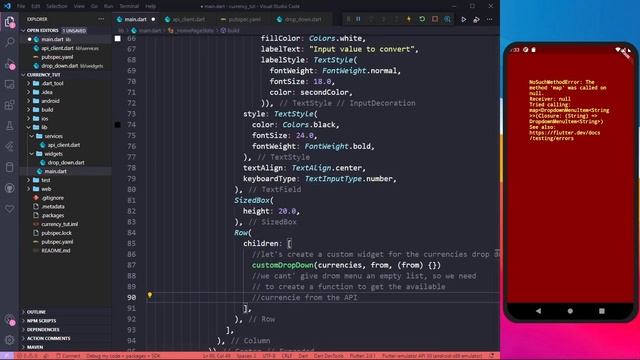
Task: Expand the android folder
Action: [x=50, y=101]
